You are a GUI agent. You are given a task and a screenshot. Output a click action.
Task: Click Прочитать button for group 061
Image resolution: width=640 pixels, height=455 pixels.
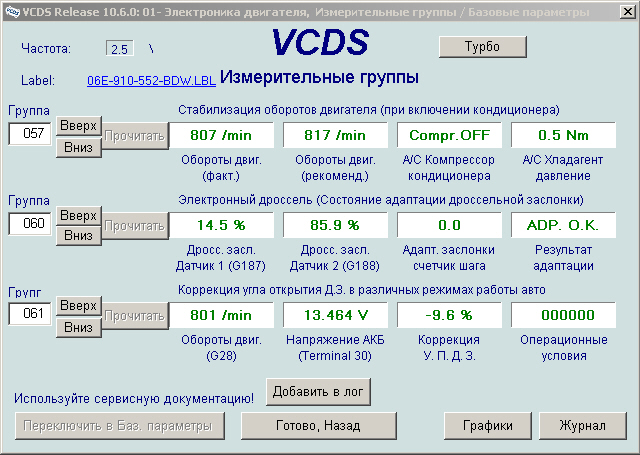(x=135, y=316)
